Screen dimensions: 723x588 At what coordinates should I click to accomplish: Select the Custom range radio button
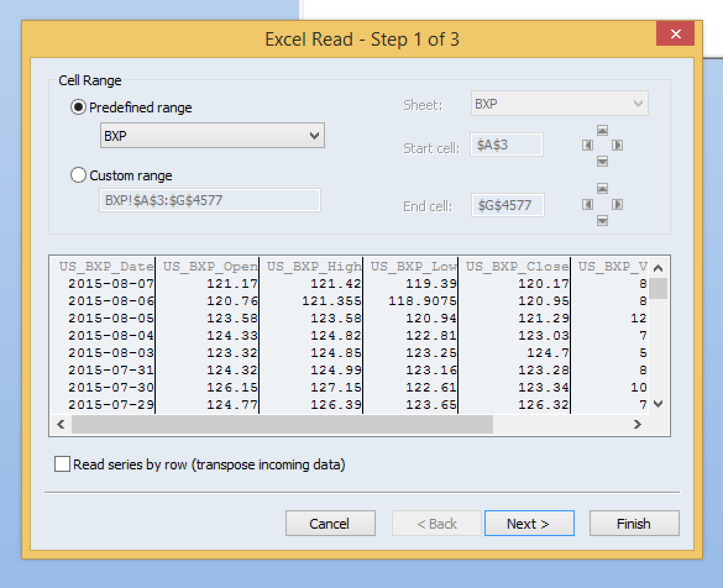coord(78,175)
